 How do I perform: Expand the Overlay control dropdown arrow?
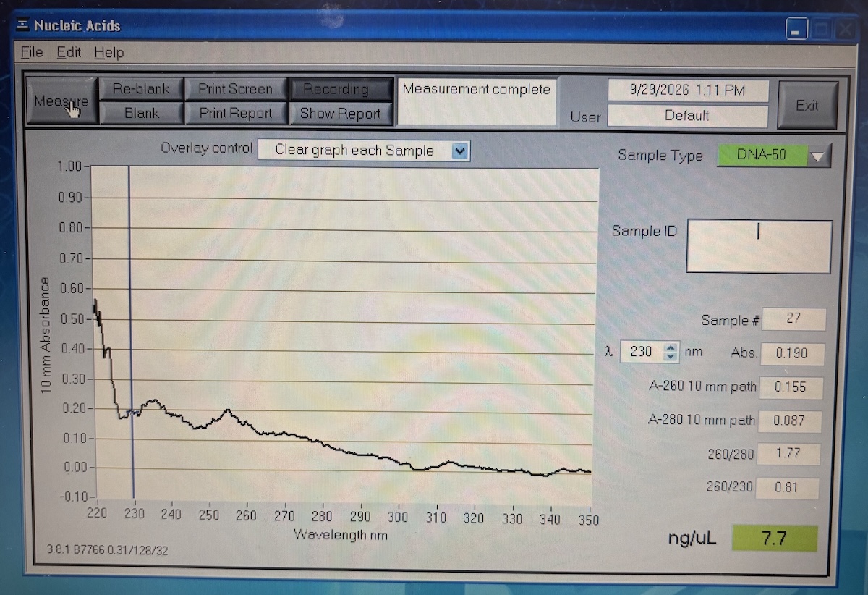461,151
